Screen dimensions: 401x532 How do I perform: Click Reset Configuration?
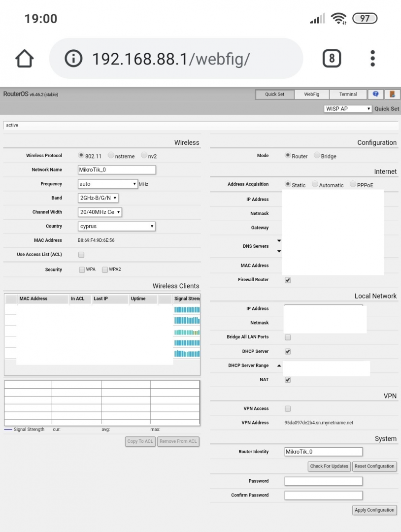[374, 466]
